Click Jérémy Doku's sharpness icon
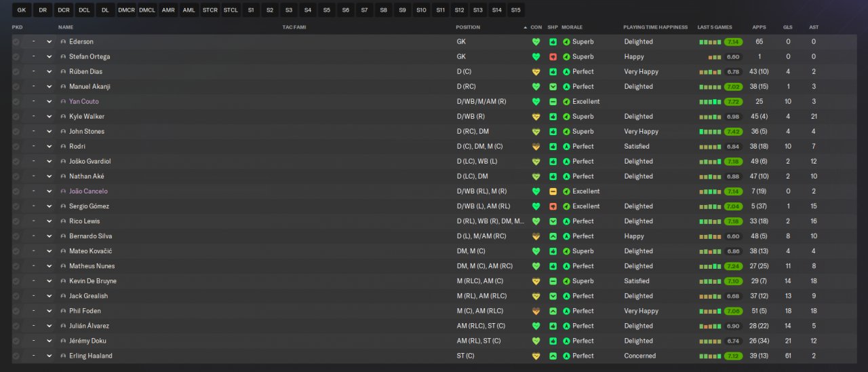 [553, 340]
